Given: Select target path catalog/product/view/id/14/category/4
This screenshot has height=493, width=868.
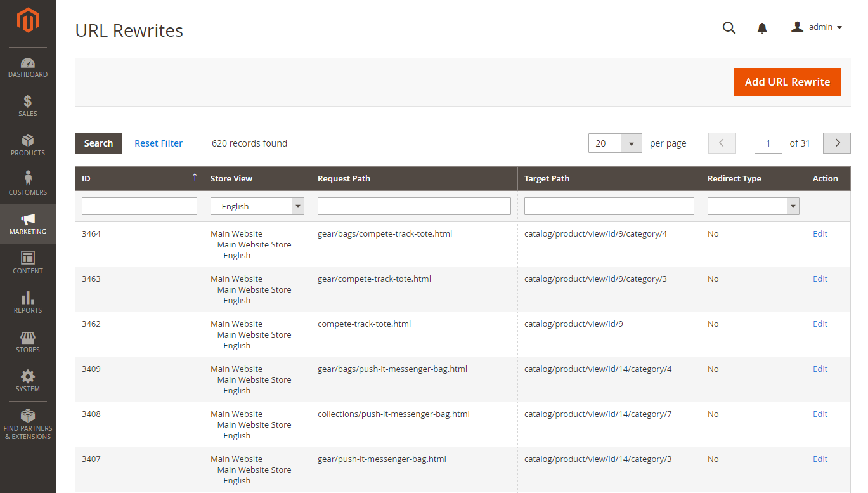Looking at the screenshot, I should 598,369.
